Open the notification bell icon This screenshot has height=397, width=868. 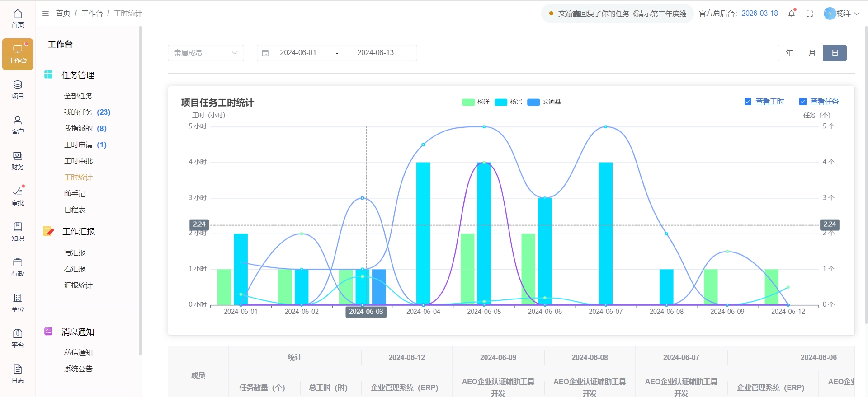tap(792, 14)
